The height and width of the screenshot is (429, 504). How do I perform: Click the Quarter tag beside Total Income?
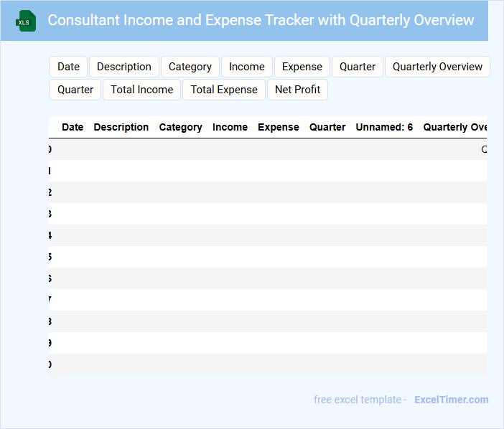pos(75,90)
